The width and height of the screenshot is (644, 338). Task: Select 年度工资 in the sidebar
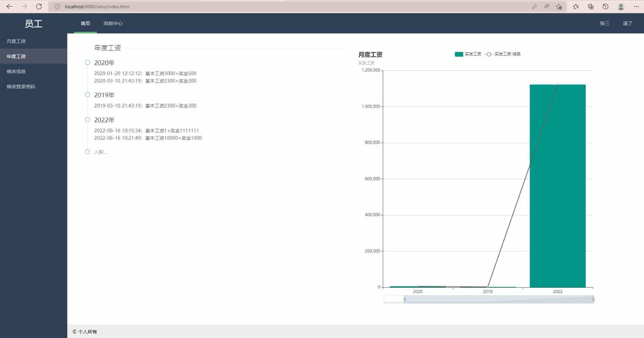point(34,56)
